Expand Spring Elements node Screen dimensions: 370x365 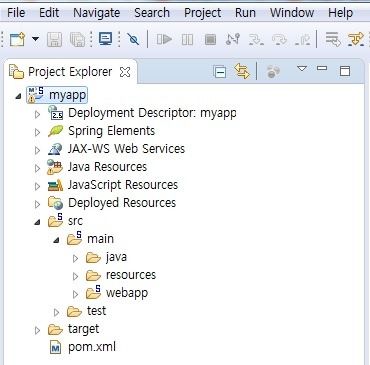pyautogui.click(x=37, y=132)
